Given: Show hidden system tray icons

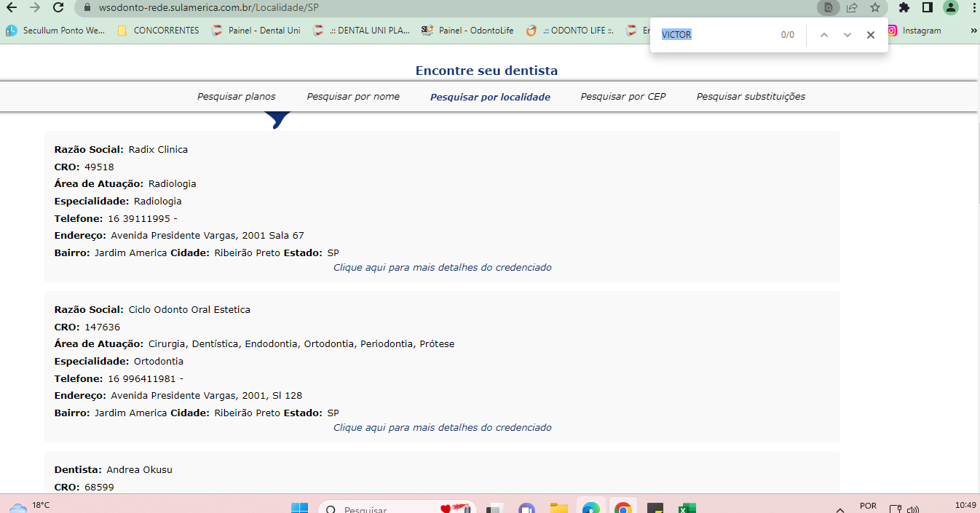Looking at the screenshot, I should [x=840, y=509].
